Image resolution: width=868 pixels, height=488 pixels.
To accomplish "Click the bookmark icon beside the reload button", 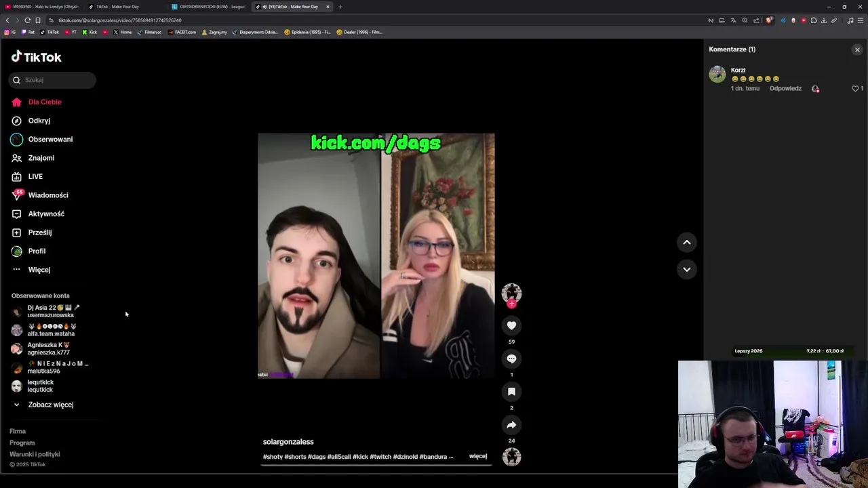I will [38, 20].
